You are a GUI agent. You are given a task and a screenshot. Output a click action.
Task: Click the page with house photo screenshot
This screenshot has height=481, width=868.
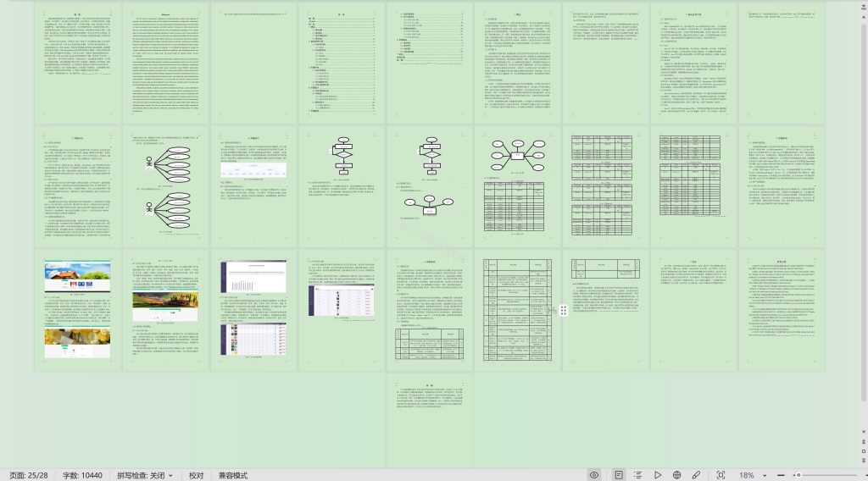[x=77, y=310]
